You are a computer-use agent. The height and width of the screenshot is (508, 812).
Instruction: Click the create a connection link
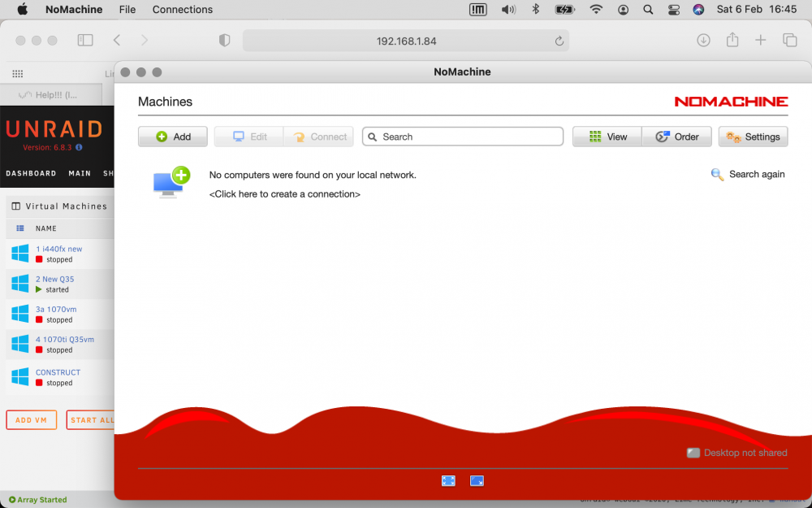tap(284, 194)
